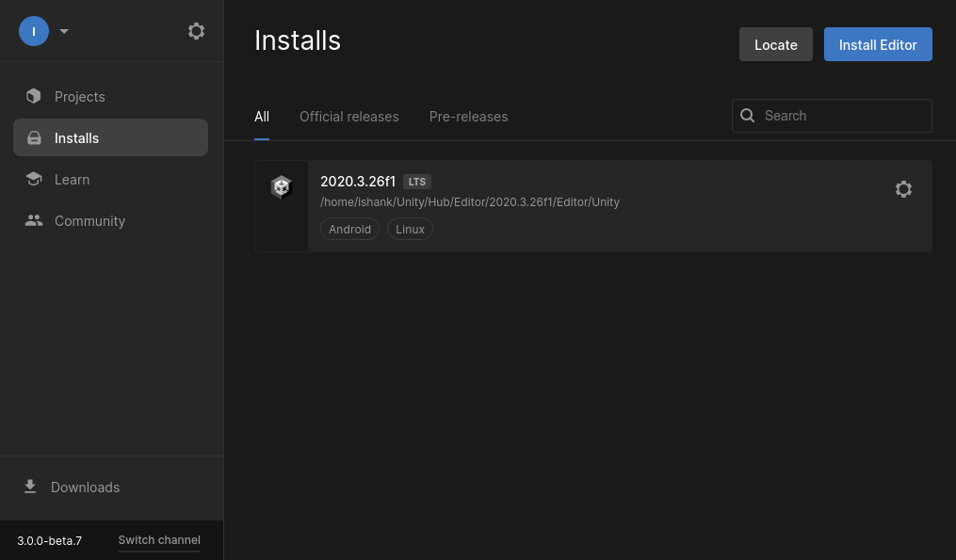
Task: Click the editor install path text
Action: [470, 201]
